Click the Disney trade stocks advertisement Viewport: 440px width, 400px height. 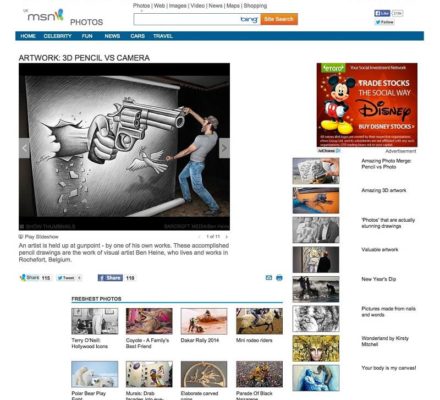coord(367,105)
